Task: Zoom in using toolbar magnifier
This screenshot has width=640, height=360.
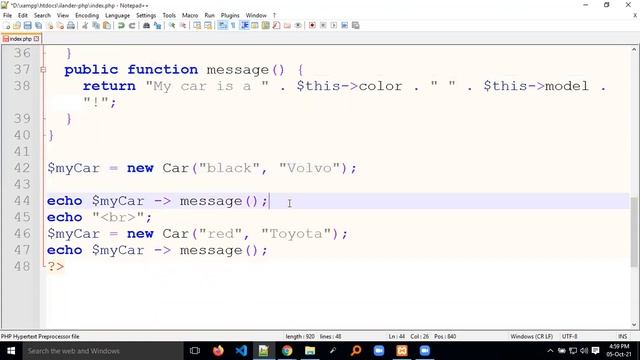Action: coord(172,25)
